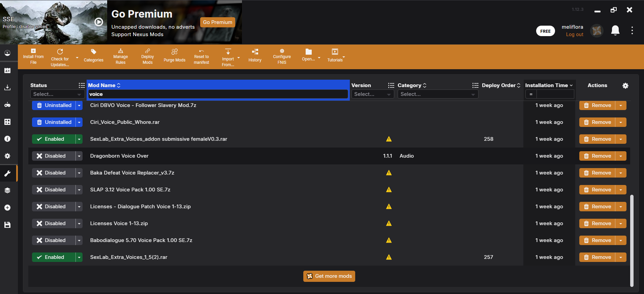This screenshot has height=294, width=644.
Task: Click warning icon for SLAP 3.12 Voice Pack
Action: point(389,190)
